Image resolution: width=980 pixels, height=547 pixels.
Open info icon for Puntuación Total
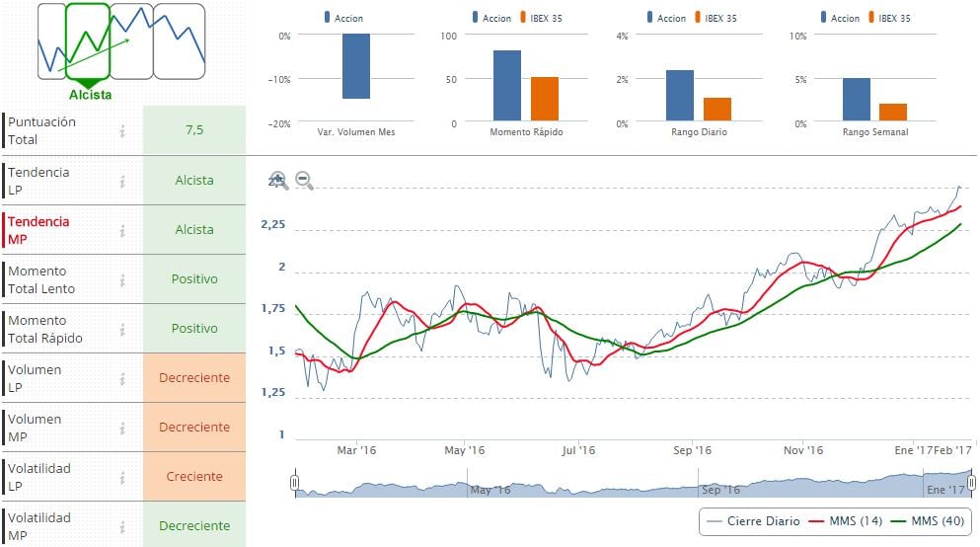[x=122, y=130]
